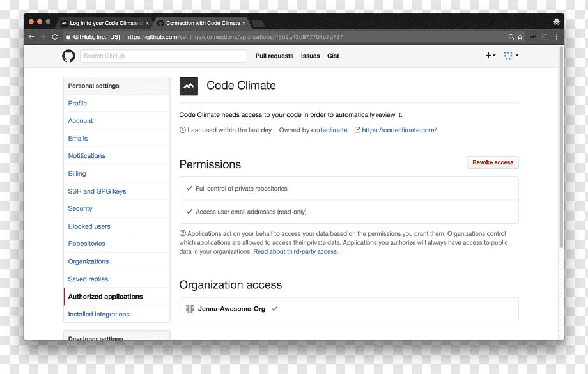Click Full control of private repositories text
588x374 pixels.
[242, 189]
